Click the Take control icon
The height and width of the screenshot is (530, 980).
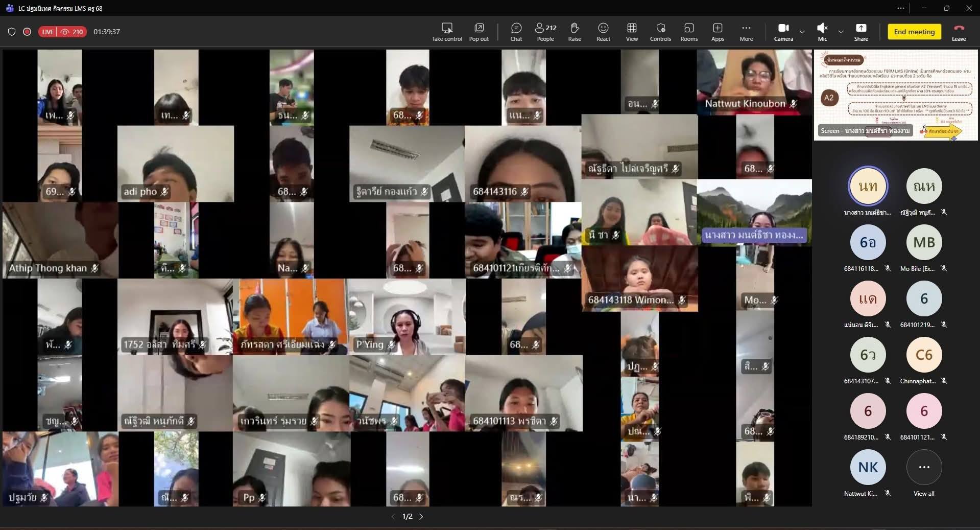coord(447,31)
